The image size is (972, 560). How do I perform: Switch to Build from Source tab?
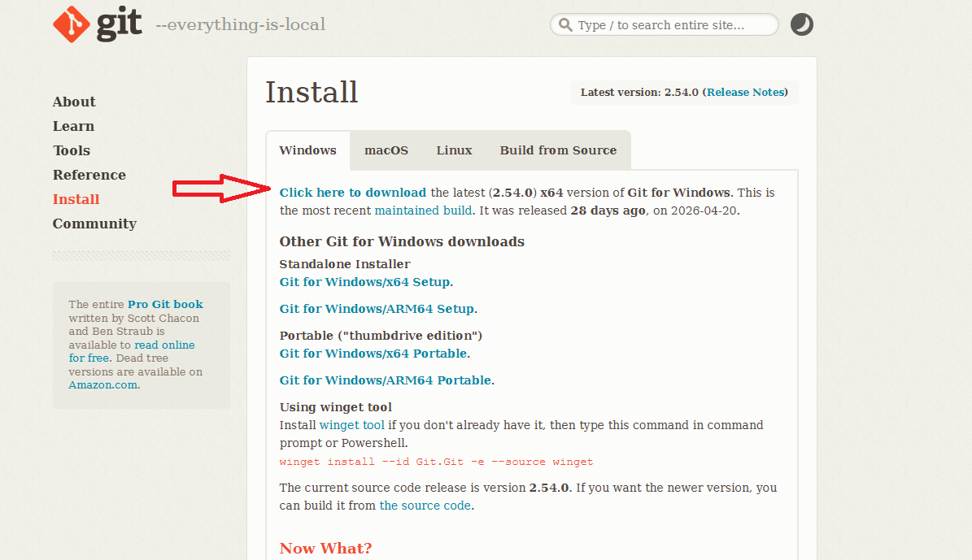[x=558, y=150]
